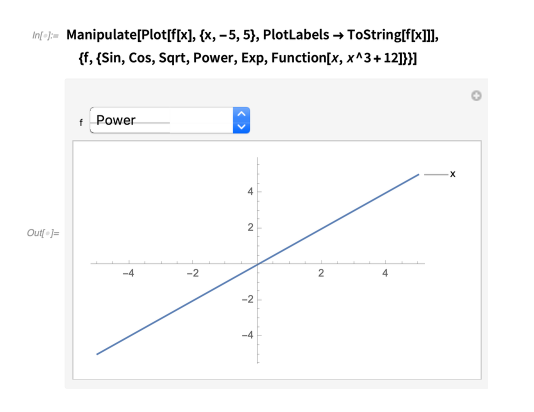The image size is (534, 412).
Task: Click the In[] input cell label
Action: click(45, 35)
